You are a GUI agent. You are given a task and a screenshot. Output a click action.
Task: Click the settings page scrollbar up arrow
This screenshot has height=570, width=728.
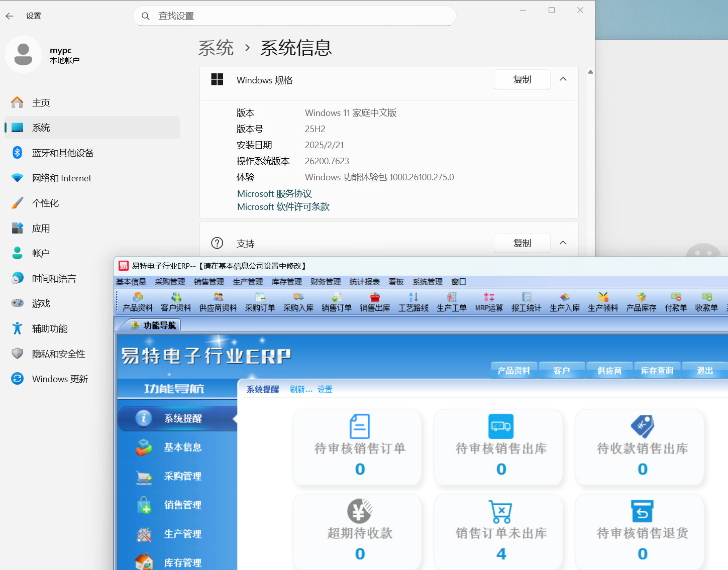pyautogui.click(x=590, y=72)
